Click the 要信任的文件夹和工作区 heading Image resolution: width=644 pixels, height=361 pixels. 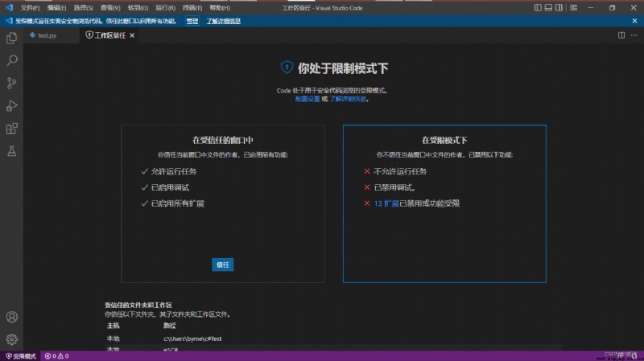138,306
